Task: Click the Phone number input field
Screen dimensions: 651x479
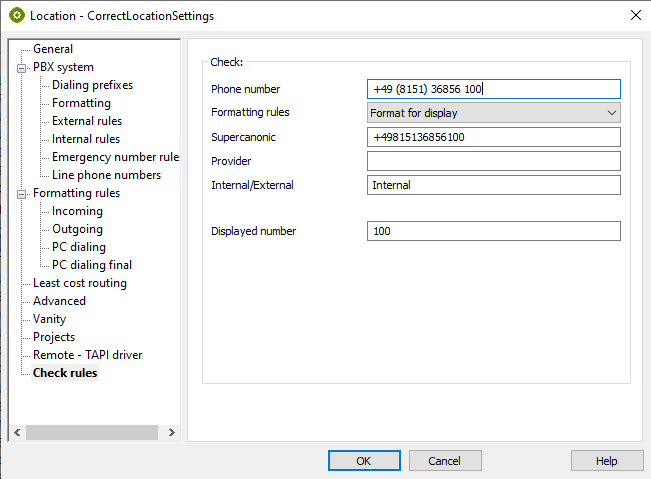Action: [494, 89]
